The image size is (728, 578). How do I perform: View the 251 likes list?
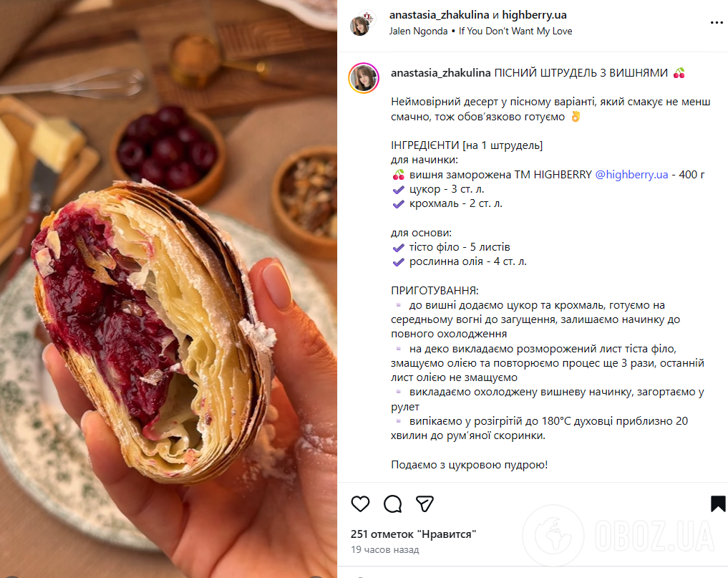point(413,534)
